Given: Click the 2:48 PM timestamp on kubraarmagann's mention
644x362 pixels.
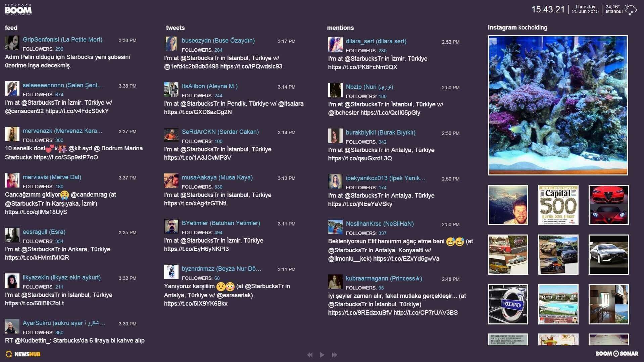Looking at the screenshot, I should point(451,279).
